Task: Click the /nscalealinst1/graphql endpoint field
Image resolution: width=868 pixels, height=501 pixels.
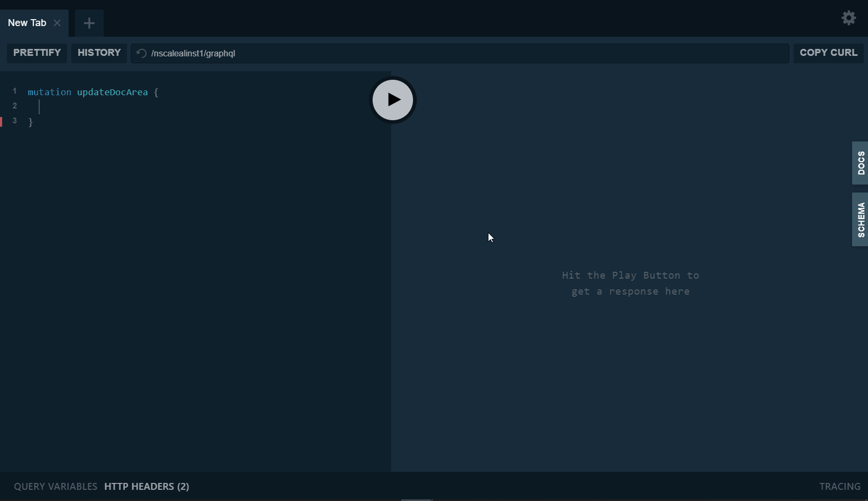Action: 372,53
